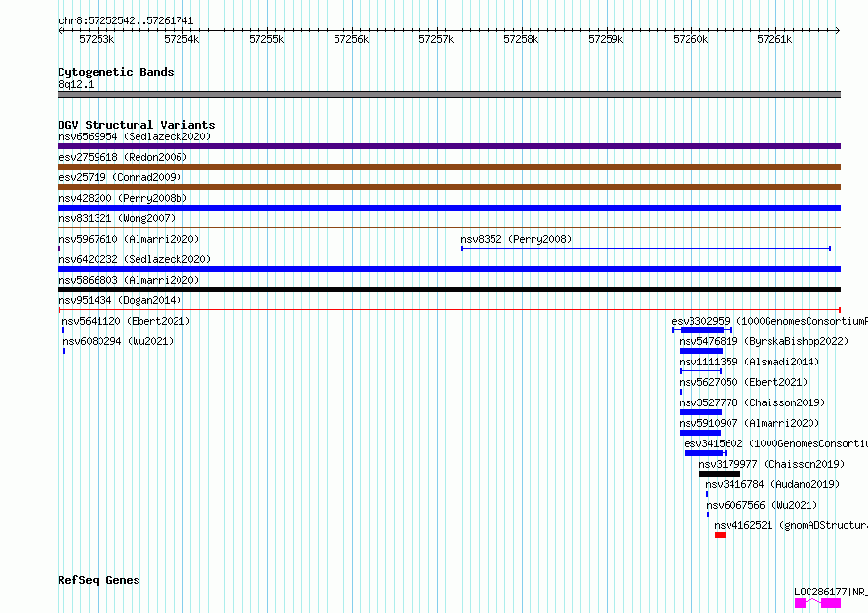Select the purple nsv6569954 variant bar
Image resolution: width=868 pixels, height=613 pixels.
tap(449, 146)
